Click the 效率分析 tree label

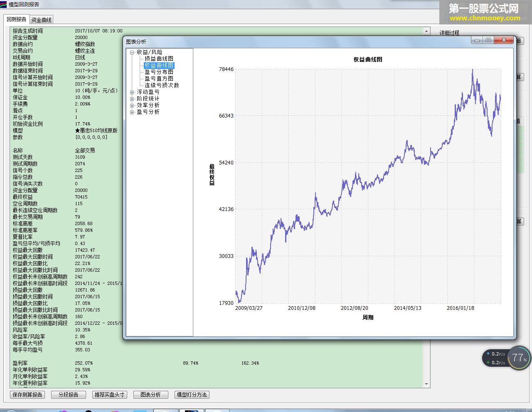pos(148,105)
